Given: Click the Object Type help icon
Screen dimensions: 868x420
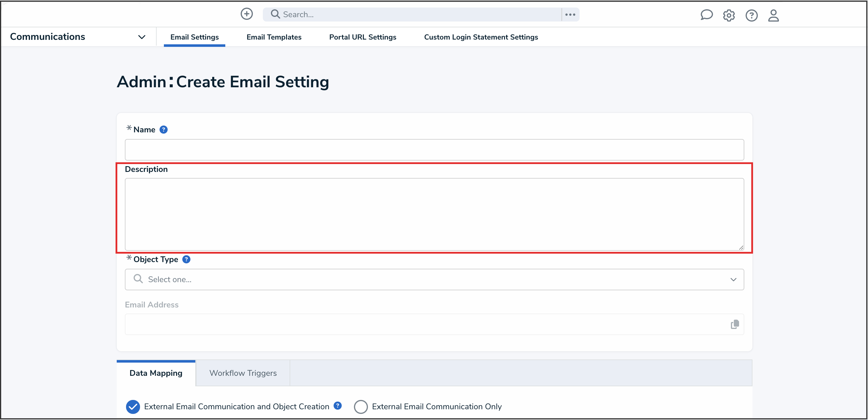Looking at the screenshot, I should tap(186, 259).
